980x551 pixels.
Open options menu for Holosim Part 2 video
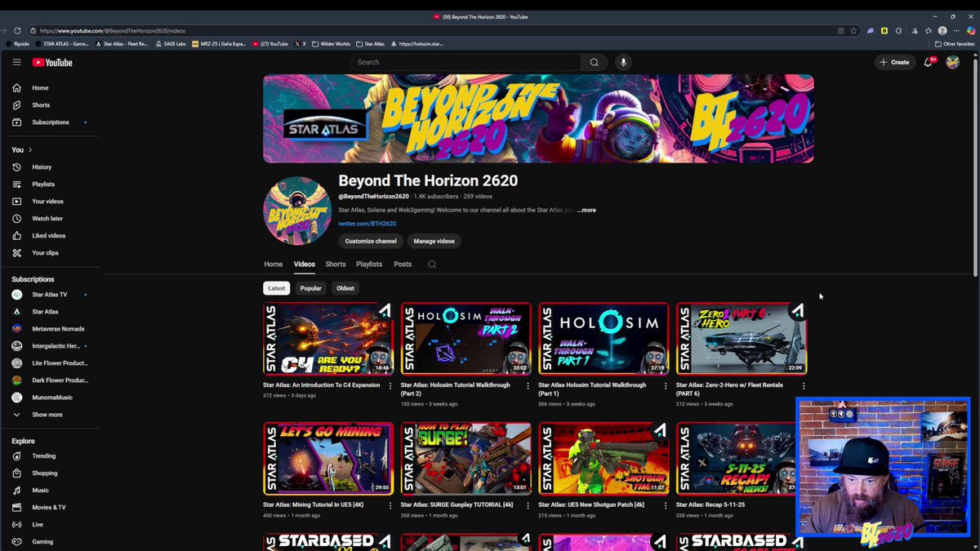coord(528,386)
